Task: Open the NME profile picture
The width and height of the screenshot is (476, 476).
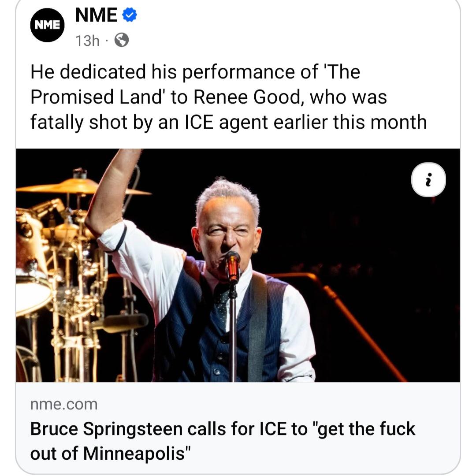Action: coord(47,25)
